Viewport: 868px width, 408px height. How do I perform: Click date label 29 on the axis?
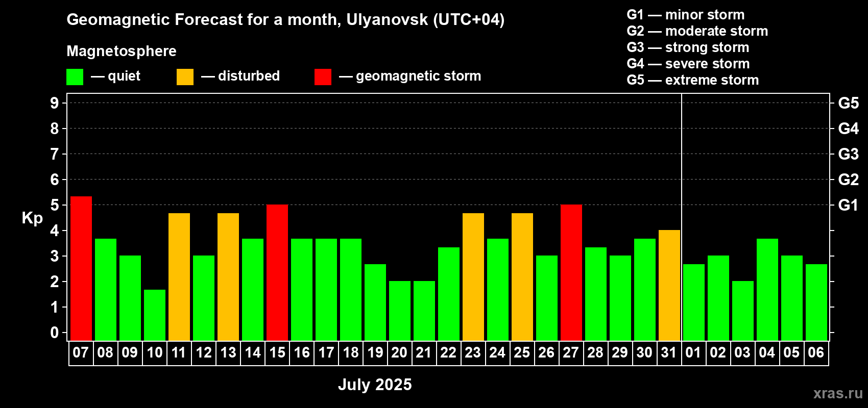click(620, 352)
